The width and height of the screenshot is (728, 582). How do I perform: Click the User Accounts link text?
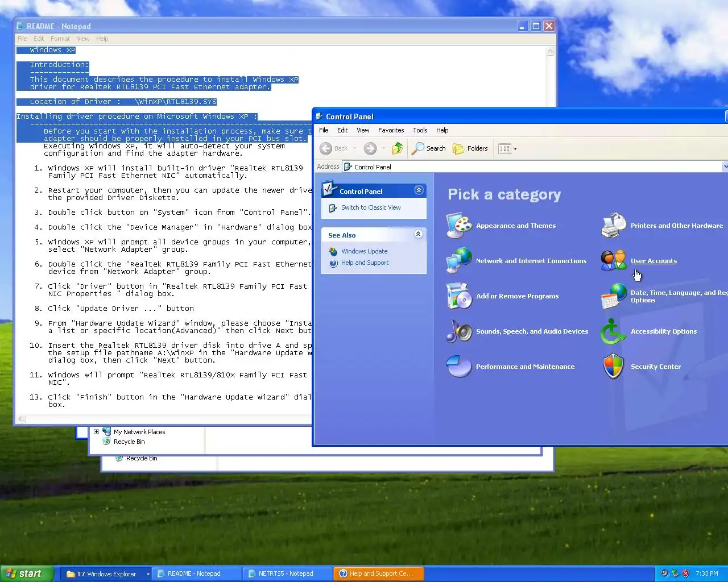tap(653, 261)
